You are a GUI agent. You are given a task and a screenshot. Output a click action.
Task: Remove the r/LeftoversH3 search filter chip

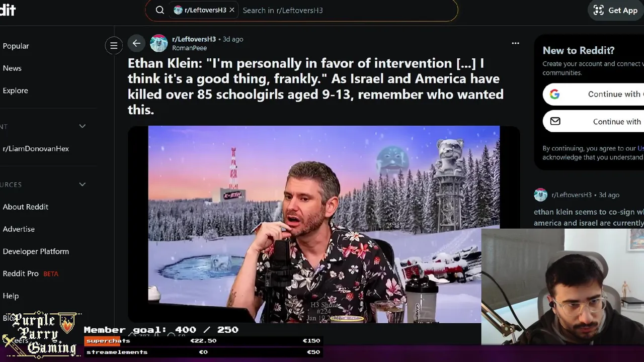[x=232, y=10]
